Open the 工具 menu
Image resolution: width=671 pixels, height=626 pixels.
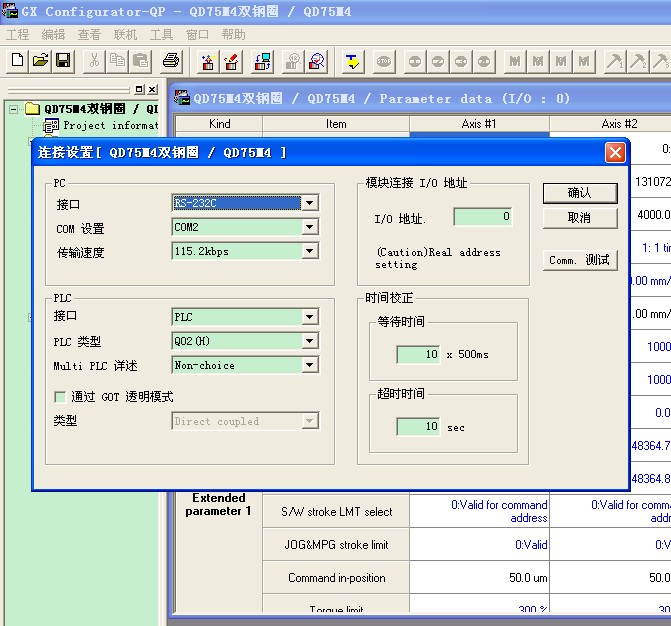[161, 34]
